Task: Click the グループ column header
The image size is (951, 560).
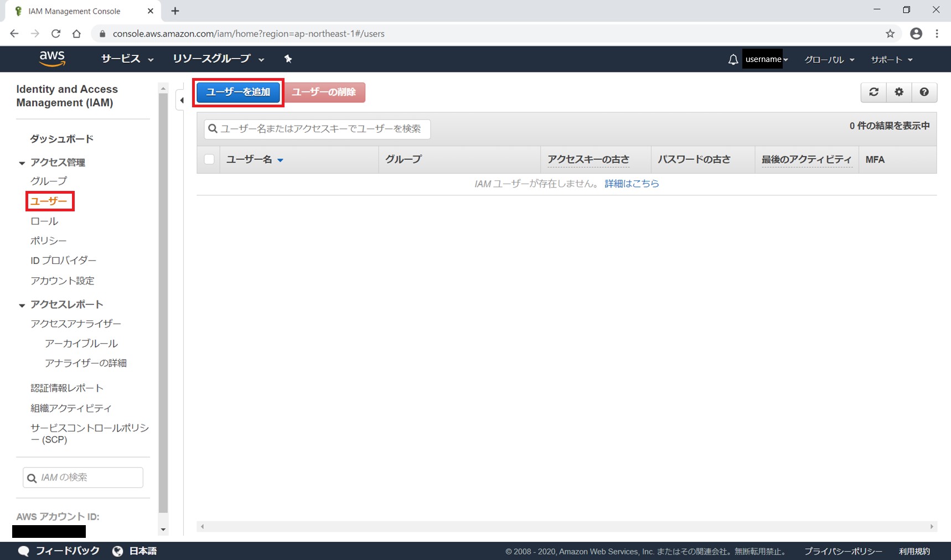Action: (x=404, y=159)
